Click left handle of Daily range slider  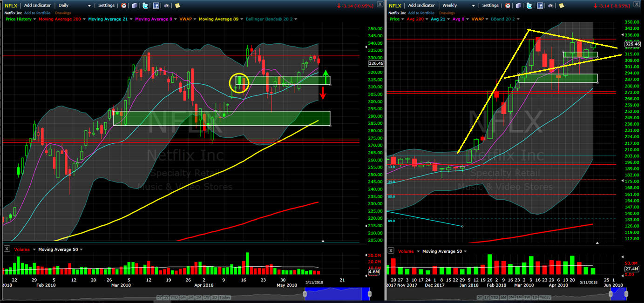305,294
